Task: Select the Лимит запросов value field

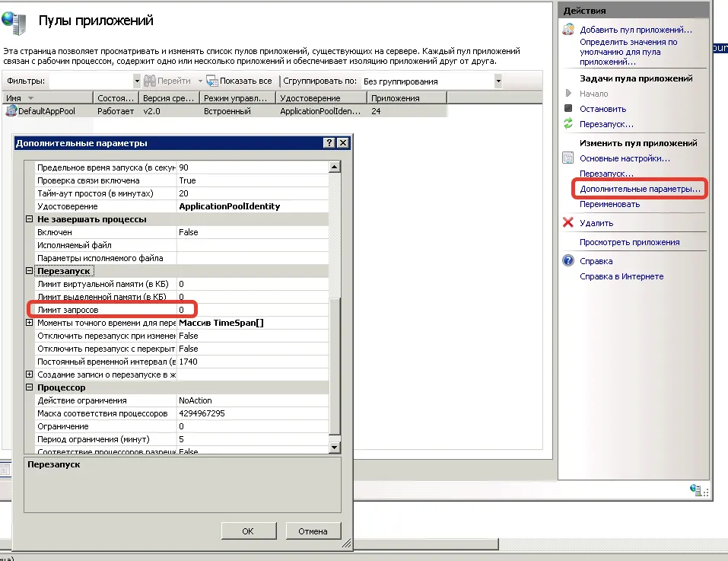Action: pos(251,310)
